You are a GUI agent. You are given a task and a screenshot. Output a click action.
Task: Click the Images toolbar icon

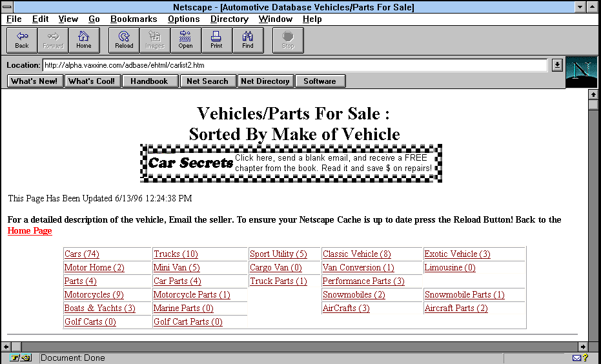(x=155, y=40)
